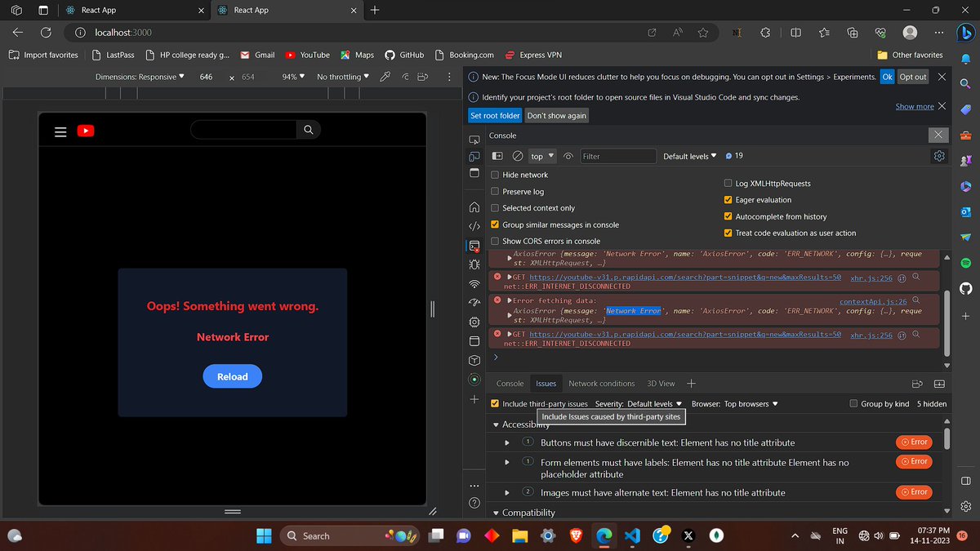980x551 pixels.
Task: Open the No throttling dropdown
Action: 343,77
